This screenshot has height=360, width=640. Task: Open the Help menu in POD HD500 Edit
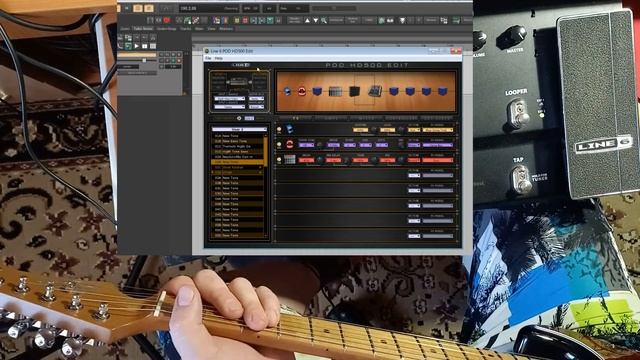(218, 58)
